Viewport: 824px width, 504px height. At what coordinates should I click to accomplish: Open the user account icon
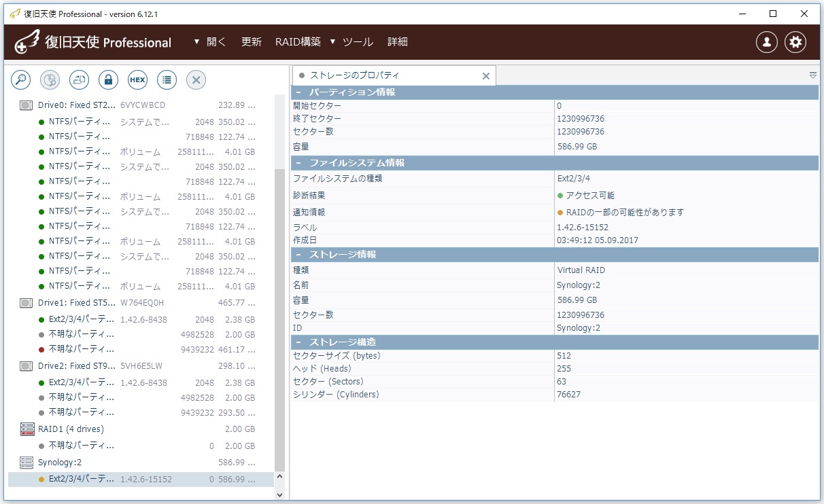click(x=767, y=42)
